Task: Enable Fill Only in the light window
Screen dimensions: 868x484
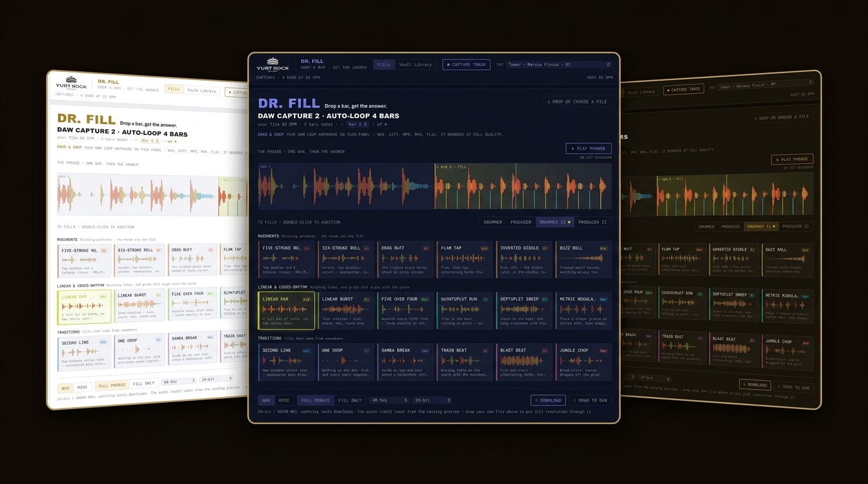Action: [144, 383]
